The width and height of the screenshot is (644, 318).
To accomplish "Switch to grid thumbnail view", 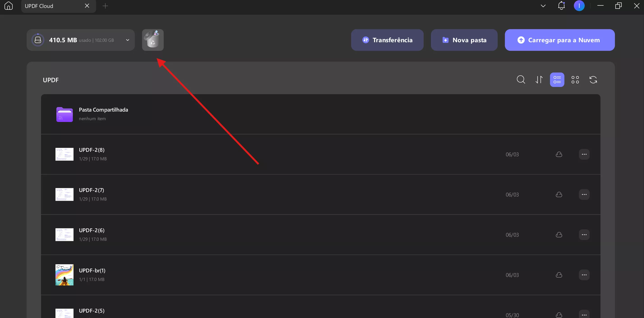I will (x=575, y=80).
